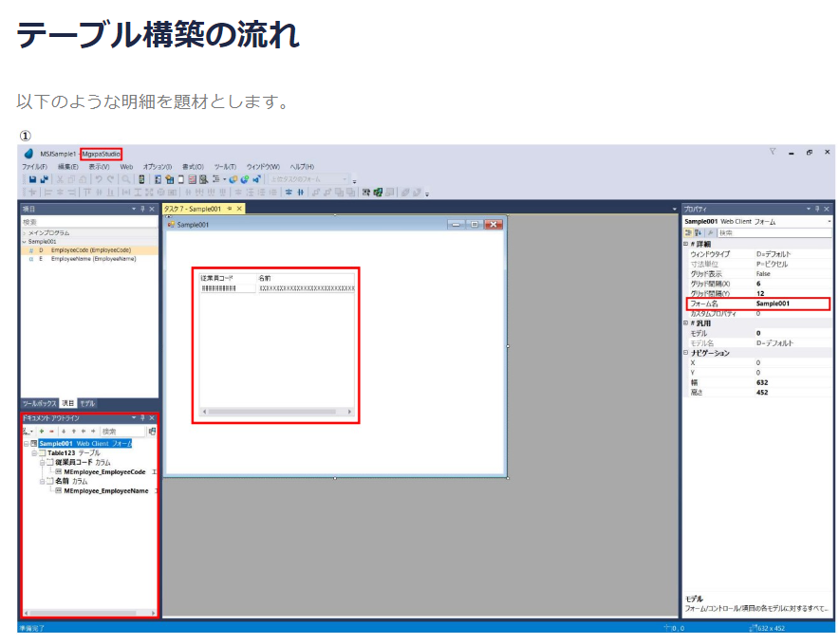Click the green plus icon in Document Outline
This screenshot has width=839, height=644.
click(x=43, y=431)
